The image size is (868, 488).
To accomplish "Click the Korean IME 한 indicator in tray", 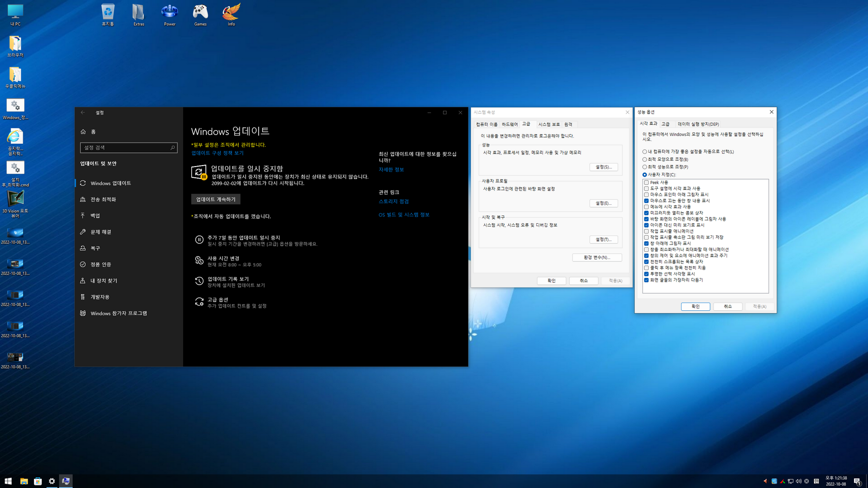I will point(816,481).
